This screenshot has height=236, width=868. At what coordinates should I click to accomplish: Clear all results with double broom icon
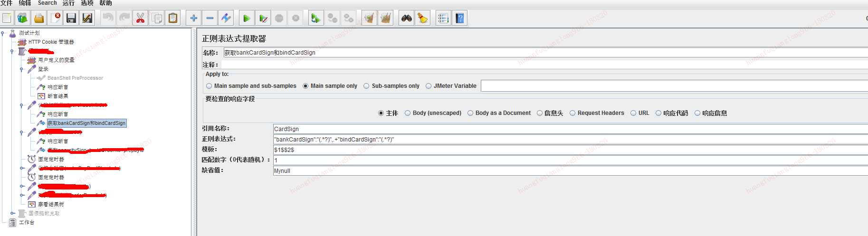[386, 18]
